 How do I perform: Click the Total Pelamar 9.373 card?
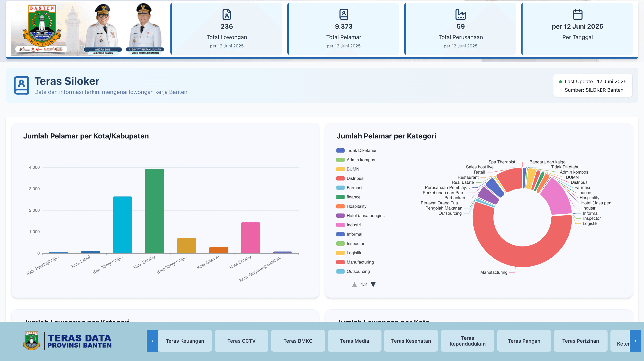(x=343, y=29)
